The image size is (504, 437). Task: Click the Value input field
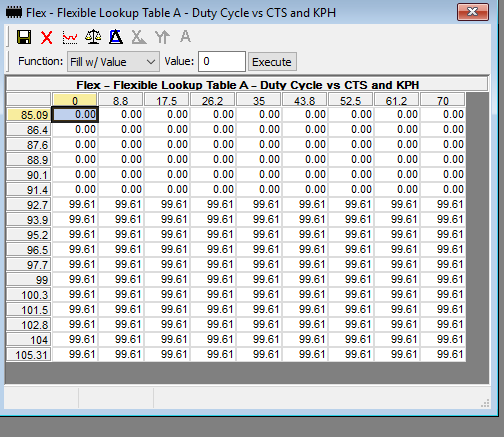pos(222,62)
